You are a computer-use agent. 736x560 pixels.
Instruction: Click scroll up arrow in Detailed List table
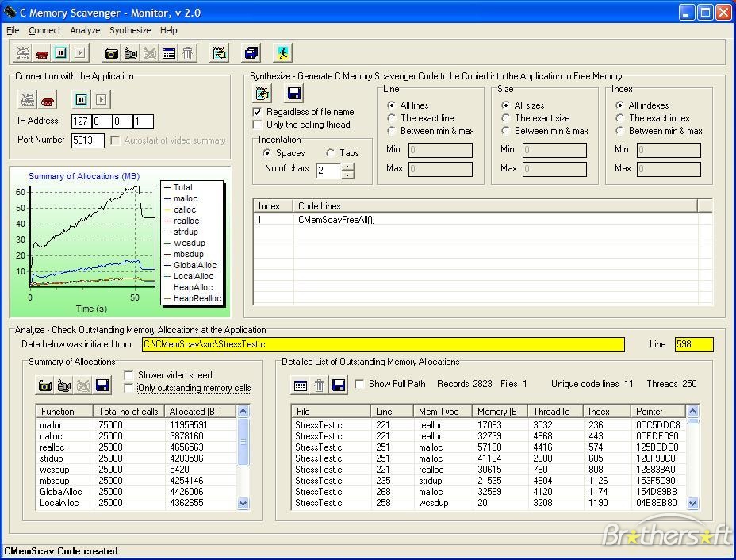coord(692,412)
